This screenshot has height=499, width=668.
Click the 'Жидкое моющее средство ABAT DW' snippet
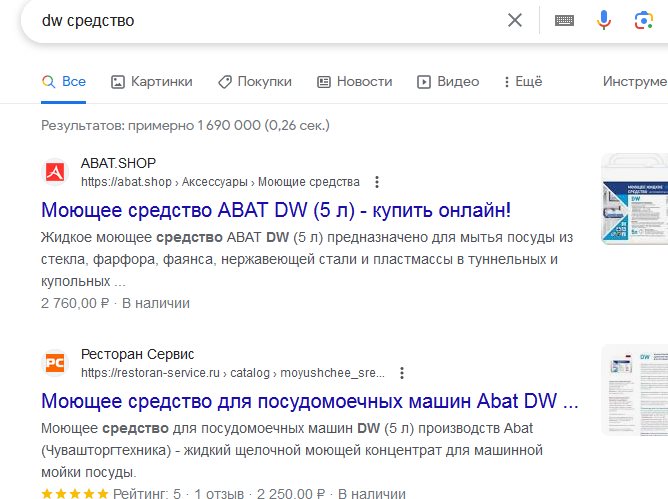(307, 259)
